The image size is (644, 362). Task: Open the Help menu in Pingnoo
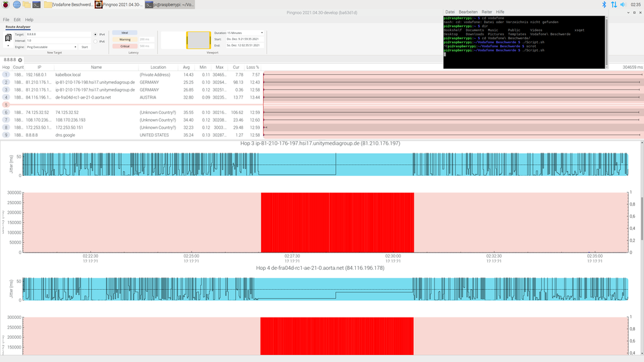(29, 20)
